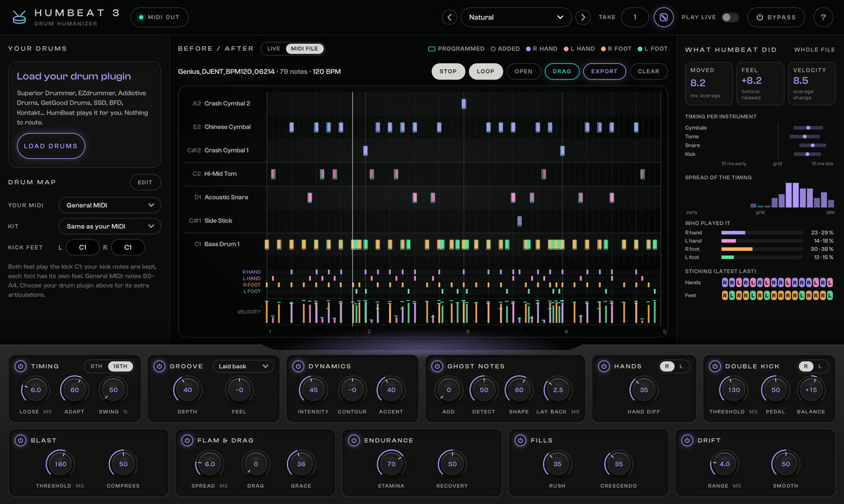Adjust the Timing Loose knob
This screenshot has width=844, height=504.
(x=36, y=390)
